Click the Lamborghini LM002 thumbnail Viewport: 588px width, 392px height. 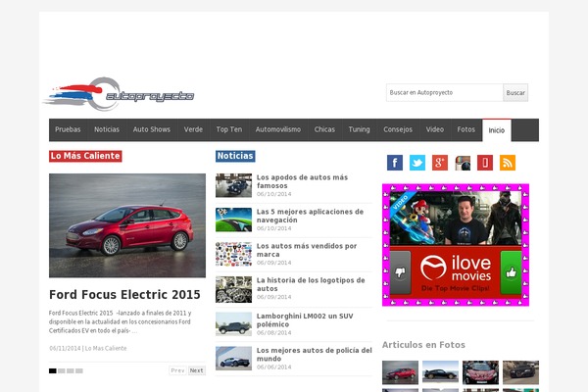(233, 324)
